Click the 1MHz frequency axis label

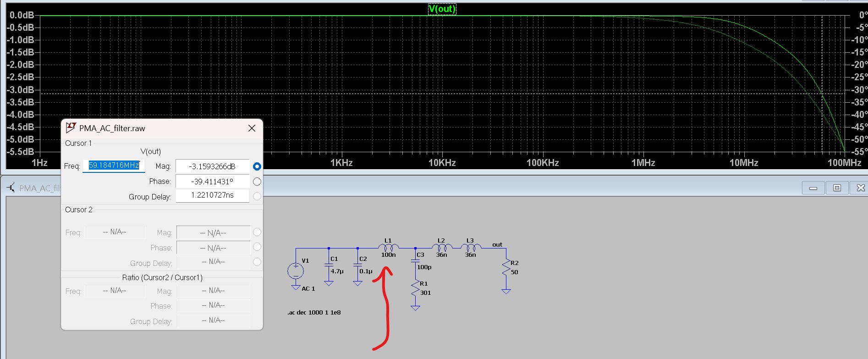643,163
